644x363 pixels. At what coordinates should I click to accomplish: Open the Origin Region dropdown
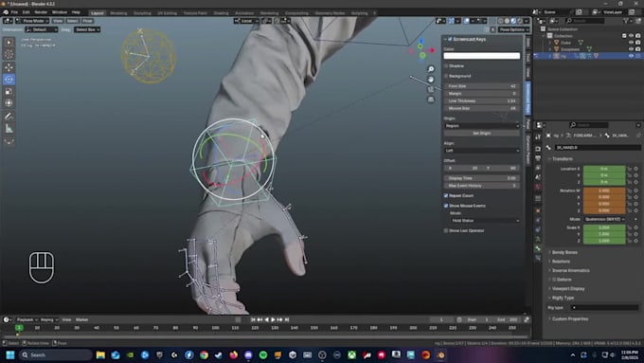(x=482, y=126)
